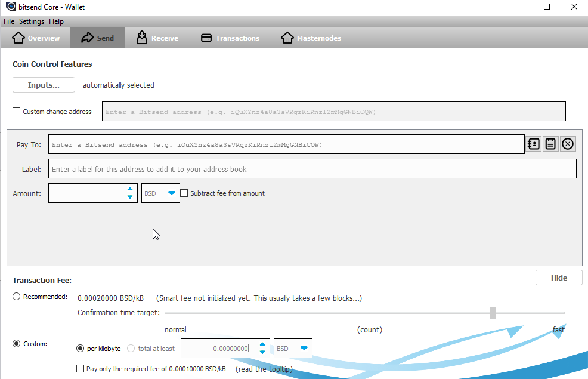Switch to the Transactions tab
Image resolution: width=588 pixels, height=379 pixels.
pyautogui.click(x=230, y=38)
